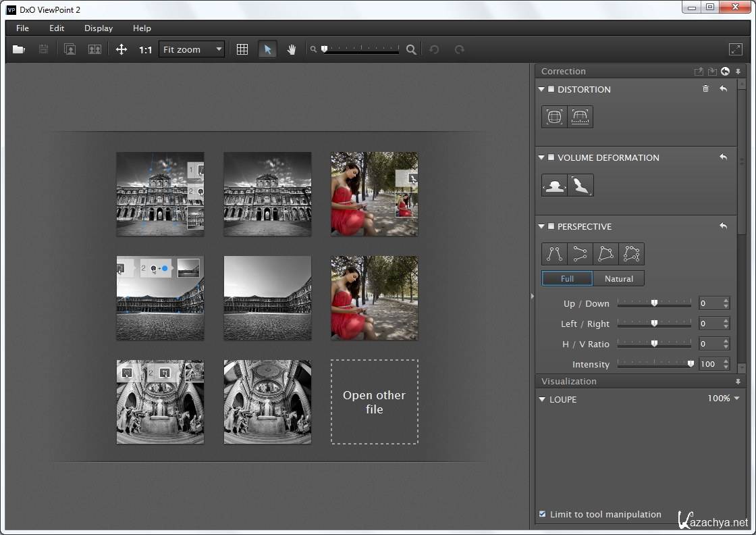This screenshot has width=756, height=535.
Task: Open the Display menu
Action: coord(99,28)
